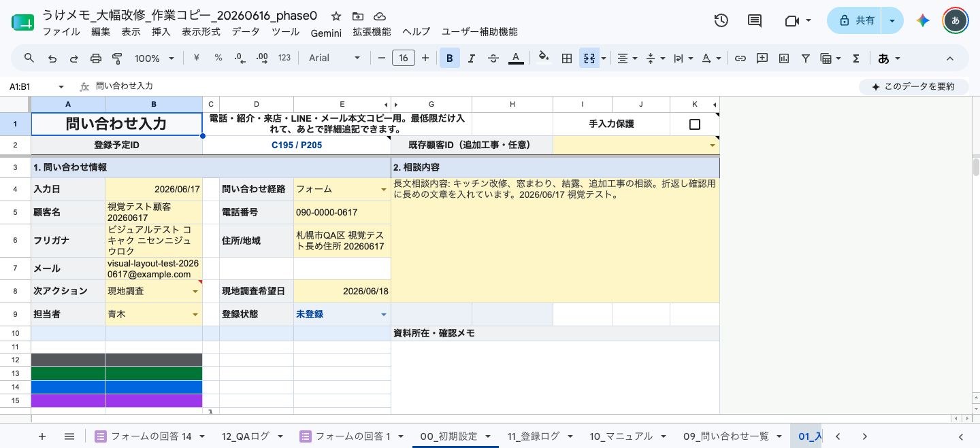The image size is (980, 448).
Task: Open the Arial font dropdown
Action: pos(335,58)
